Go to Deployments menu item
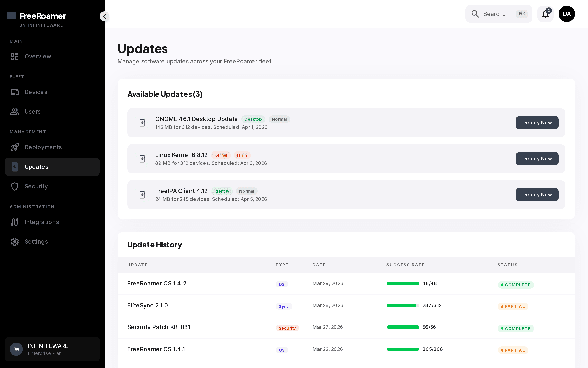588x368 pixels. (x=52, y=147)
